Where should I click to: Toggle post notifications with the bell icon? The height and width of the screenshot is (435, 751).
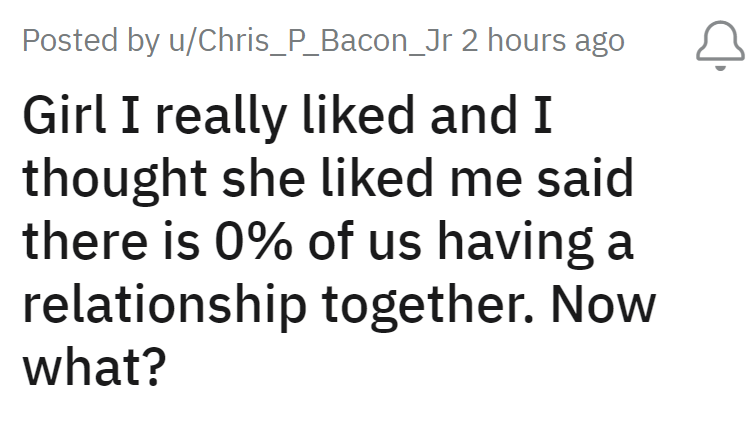point(714,44)
